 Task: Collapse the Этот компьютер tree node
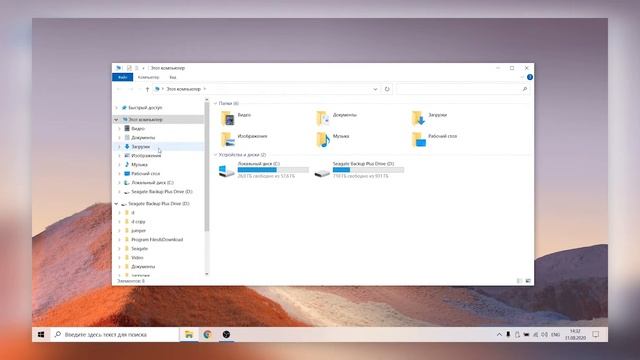116,120
